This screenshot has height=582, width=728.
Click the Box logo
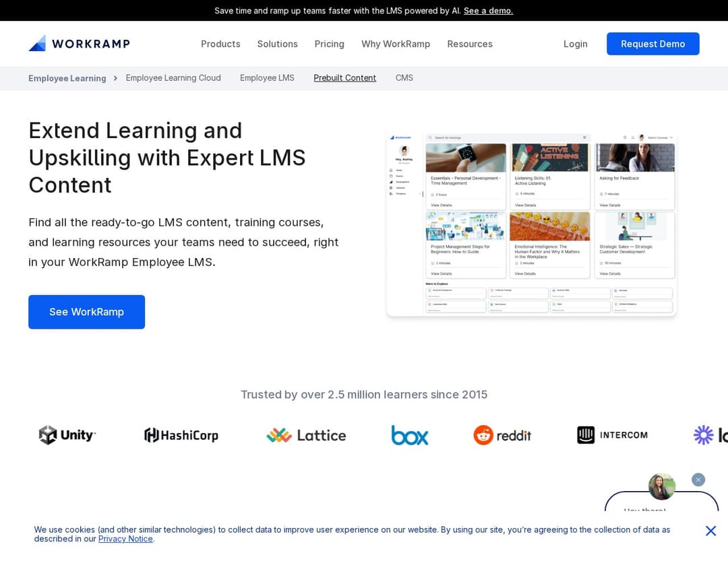[x=410, y=435]
